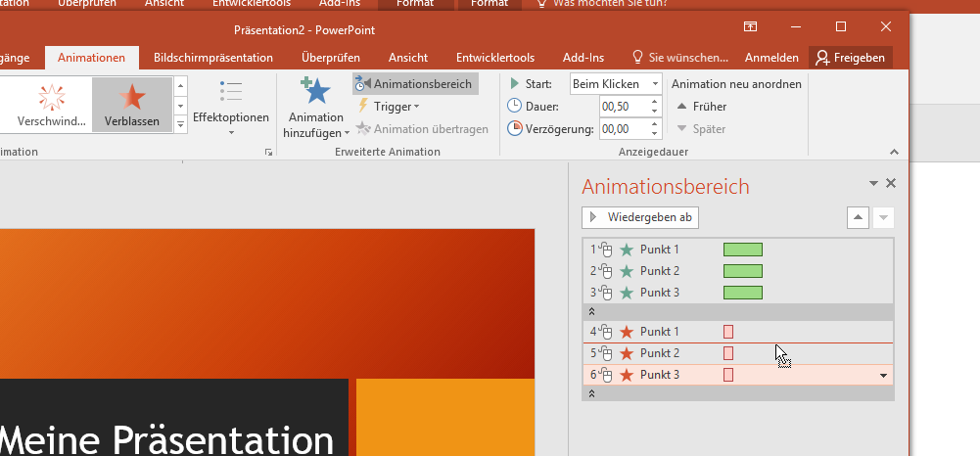Open the Animation group dialog launcher

coord(268,152)
